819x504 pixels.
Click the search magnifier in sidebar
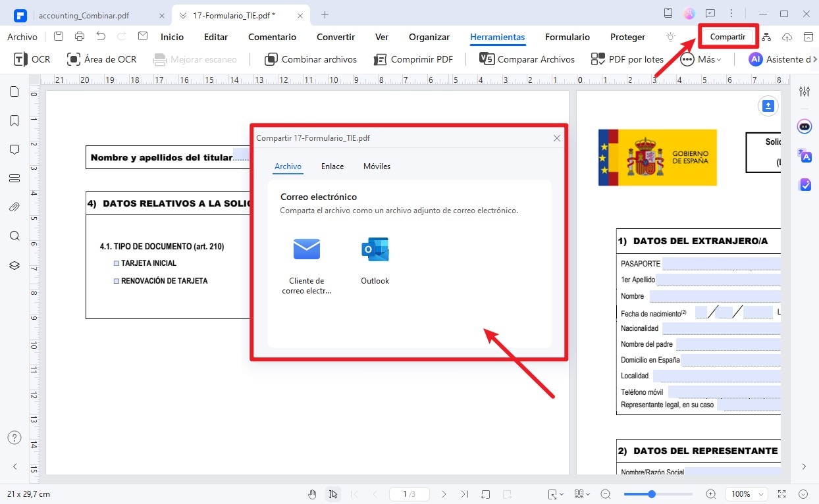click(x=14, y=236)
